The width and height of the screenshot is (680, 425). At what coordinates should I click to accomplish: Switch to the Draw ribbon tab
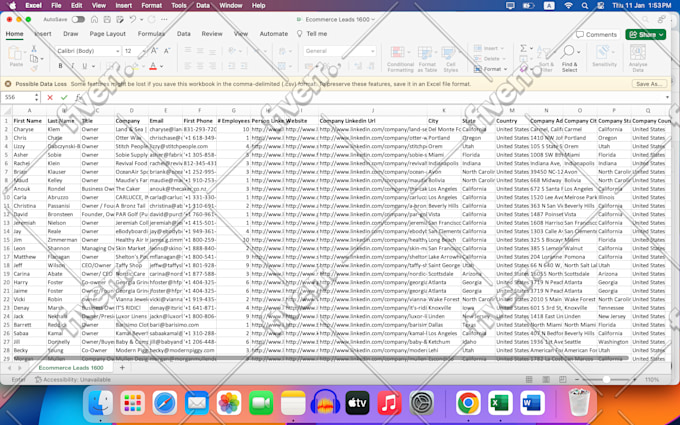click(70, 33)
